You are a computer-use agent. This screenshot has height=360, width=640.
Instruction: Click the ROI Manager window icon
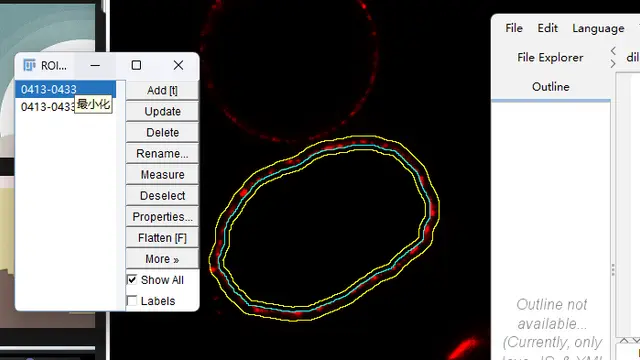coord(29,65)
